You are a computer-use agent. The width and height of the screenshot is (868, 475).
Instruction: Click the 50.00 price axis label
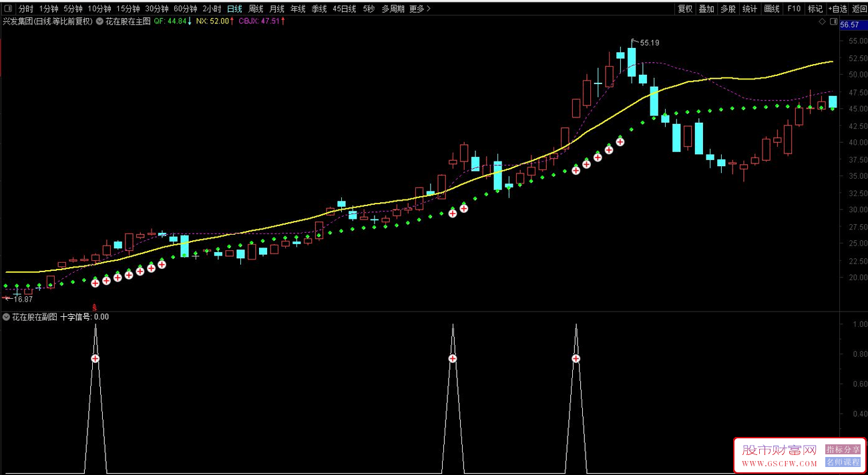click(857, 75)
